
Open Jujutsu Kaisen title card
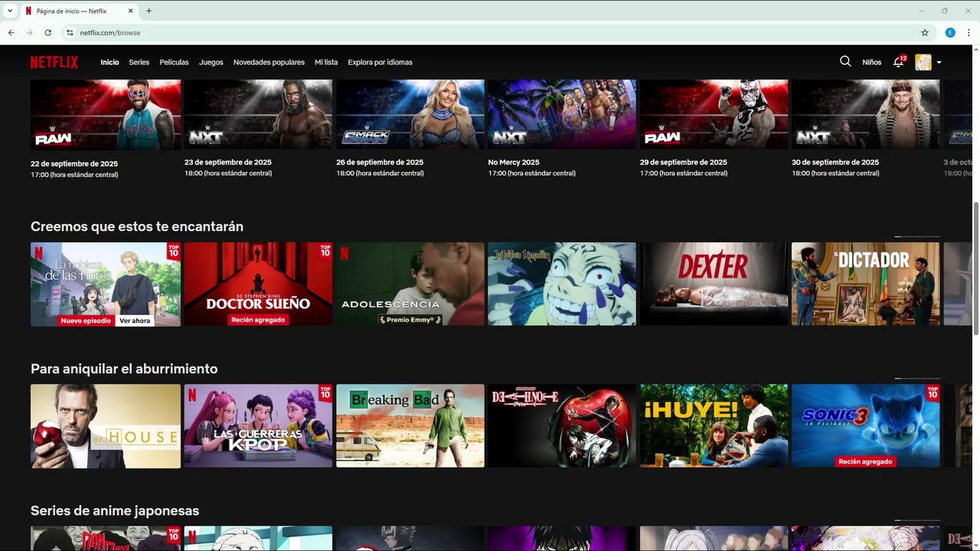(562, 284)
